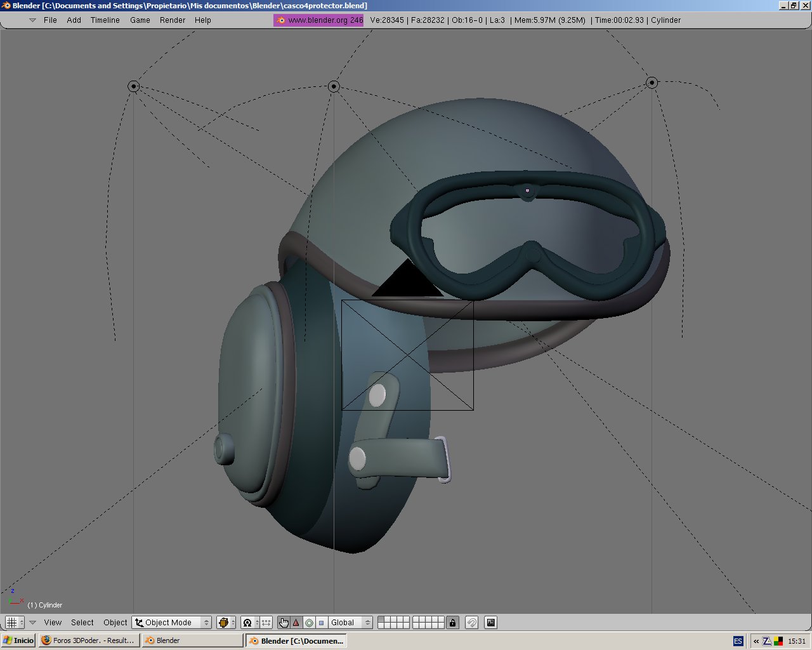Open the File menu
812x650 pixels.
coord(50,20)
